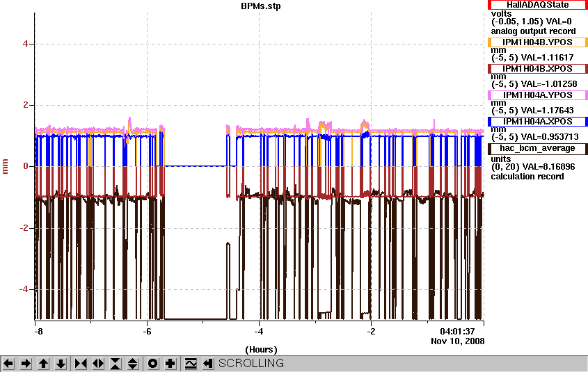Zoom in horizontally with inward triangles icon
This screenshot has height=372, width=588.
coord(81,364)
